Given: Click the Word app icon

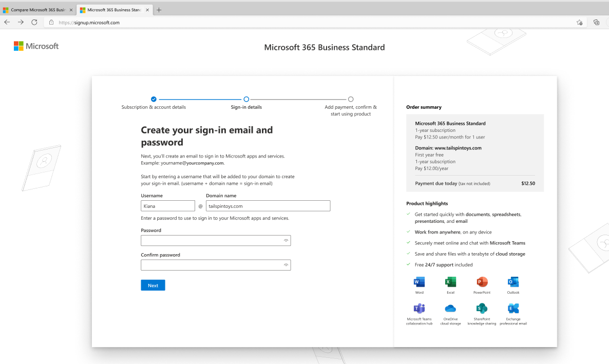Looking at the screenshot, I should (x=419, y=282).
